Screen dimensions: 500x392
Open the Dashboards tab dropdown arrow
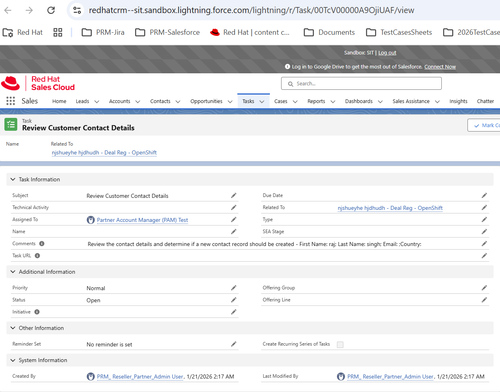coord(380,102)
